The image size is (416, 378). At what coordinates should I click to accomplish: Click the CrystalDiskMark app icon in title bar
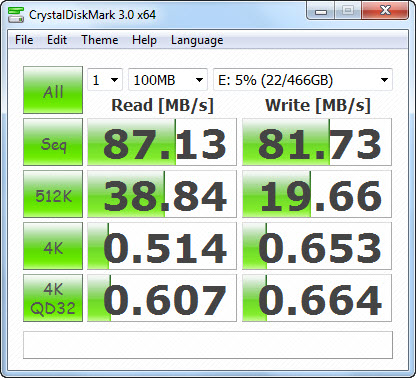(16, 14)
